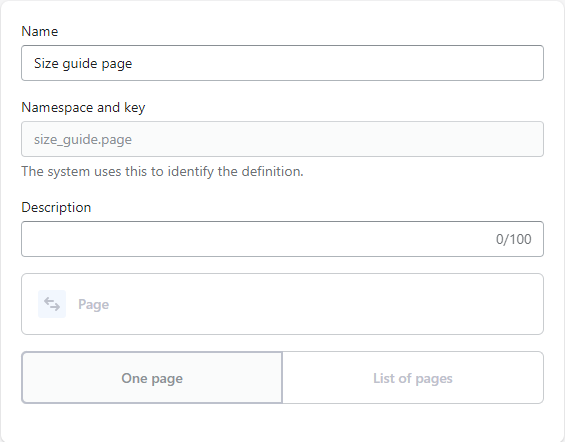
Task: Click the size_guide.page key text
Action: pyautogui.click(x=83, y=139)
